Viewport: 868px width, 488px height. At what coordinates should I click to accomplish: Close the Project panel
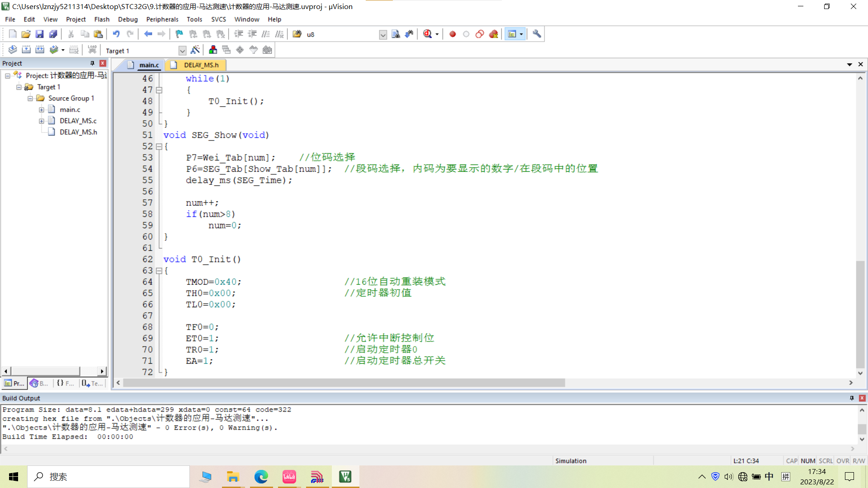click(103, 63)
